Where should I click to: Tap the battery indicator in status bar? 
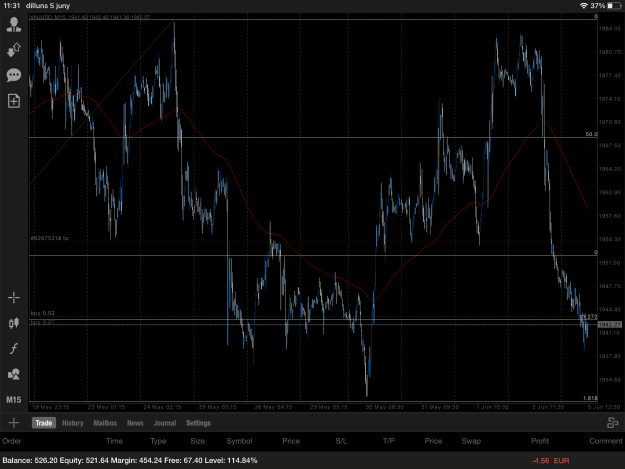coord(614,6)
